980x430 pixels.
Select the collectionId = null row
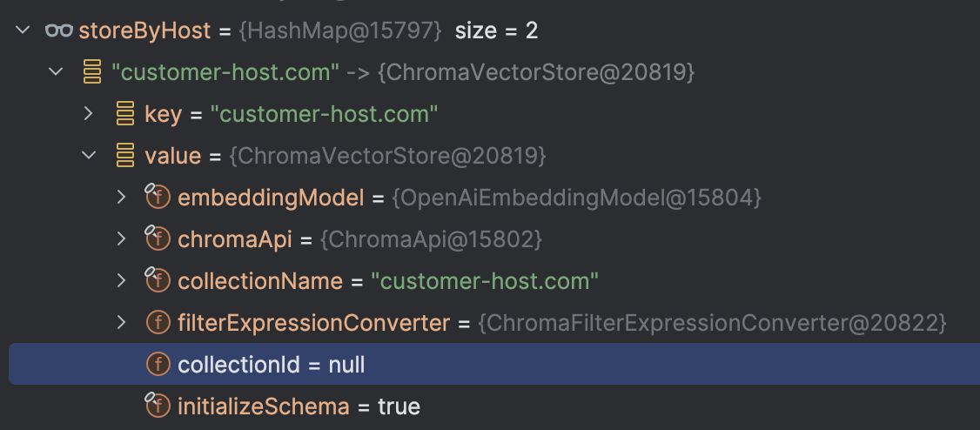pyautogui.click(x=494, y=365)
